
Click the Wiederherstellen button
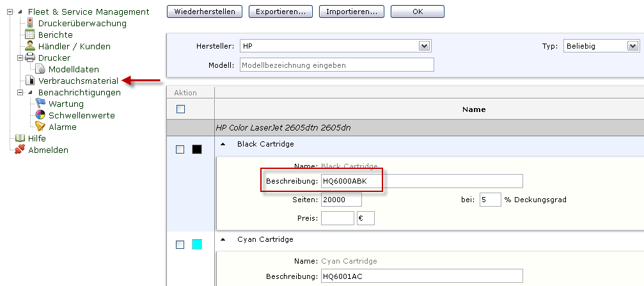(x=205, y=12)
